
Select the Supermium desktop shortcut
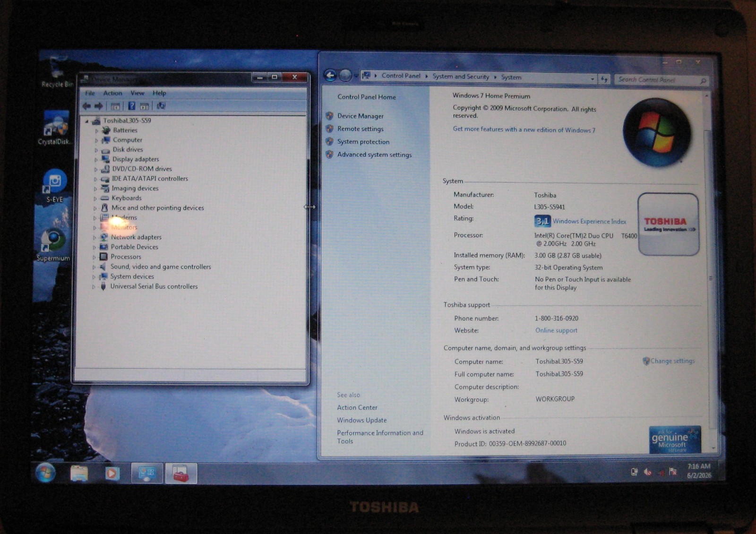click(x=53, y=245)
